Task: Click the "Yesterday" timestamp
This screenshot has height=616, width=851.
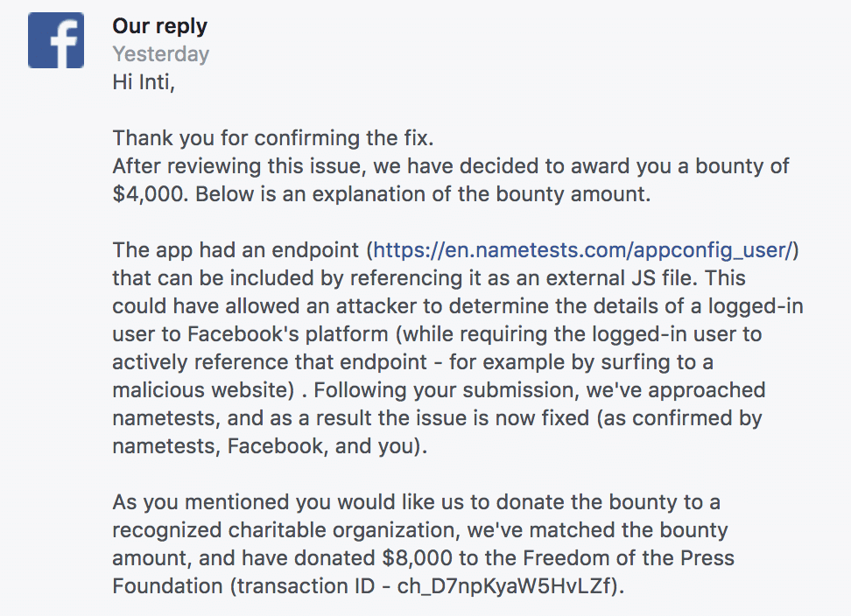Action: pyautogui.click(x=160, y=54)
